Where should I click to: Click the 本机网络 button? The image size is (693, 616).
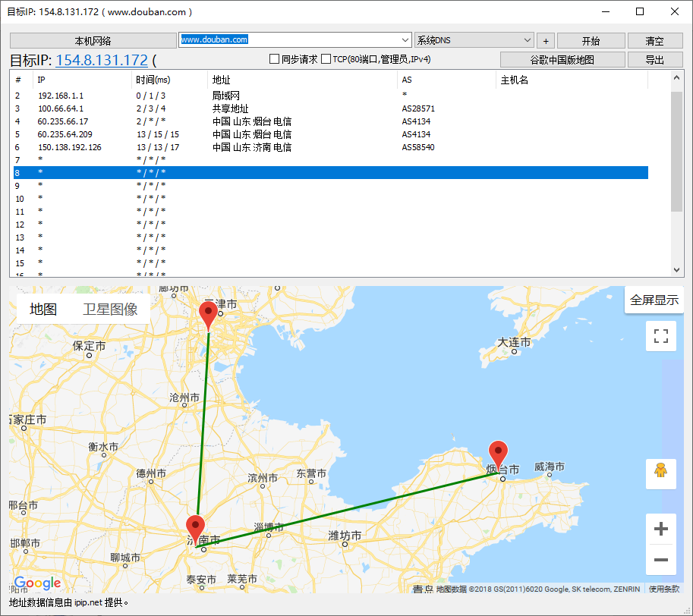[x=93, y=41]
